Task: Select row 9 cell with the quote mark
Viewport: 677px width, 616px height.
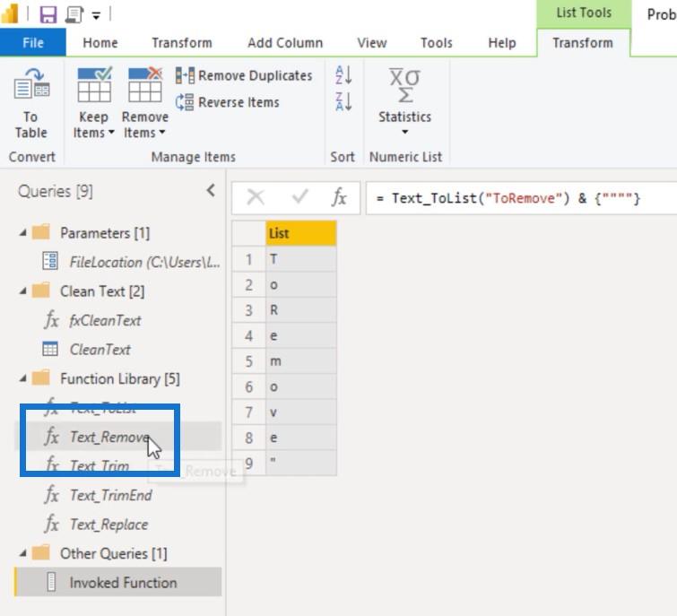Action: pyautogui.click(x=301, y=463)
